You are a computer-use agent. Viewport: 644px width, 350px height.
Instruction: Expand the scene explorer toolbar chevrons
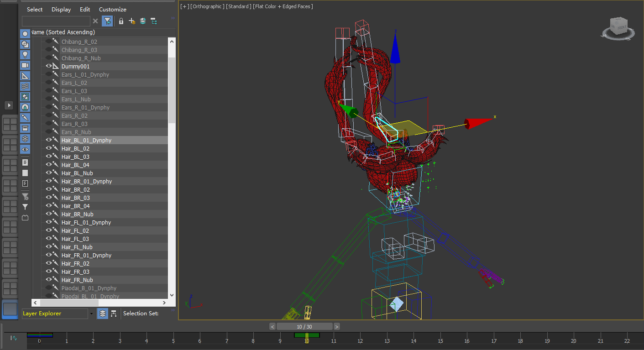click(173, 18)
